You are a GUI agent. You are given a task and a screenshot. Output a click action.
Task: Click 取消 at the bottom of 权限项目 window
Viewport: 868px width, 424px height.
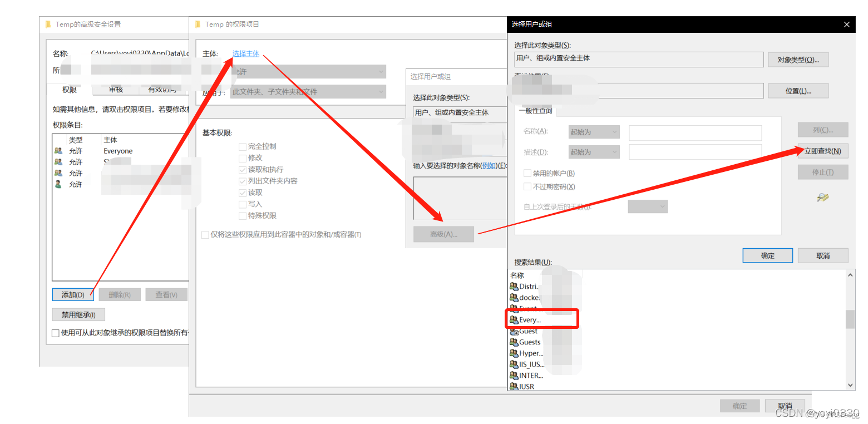(785, 406)
